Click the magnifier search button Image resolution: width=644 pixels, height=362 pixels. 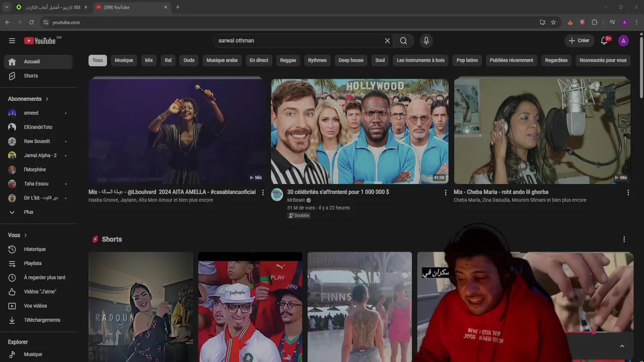(404, 41)
